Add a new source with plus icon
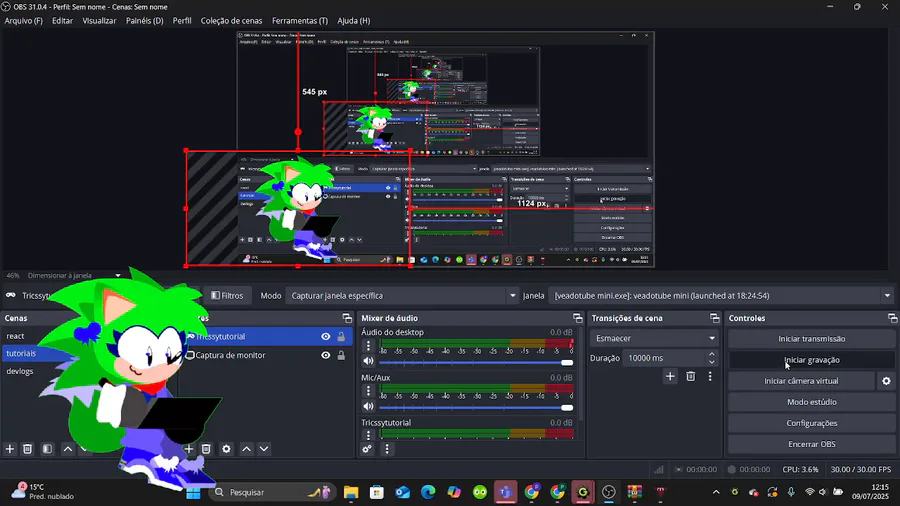 [189, 449]
